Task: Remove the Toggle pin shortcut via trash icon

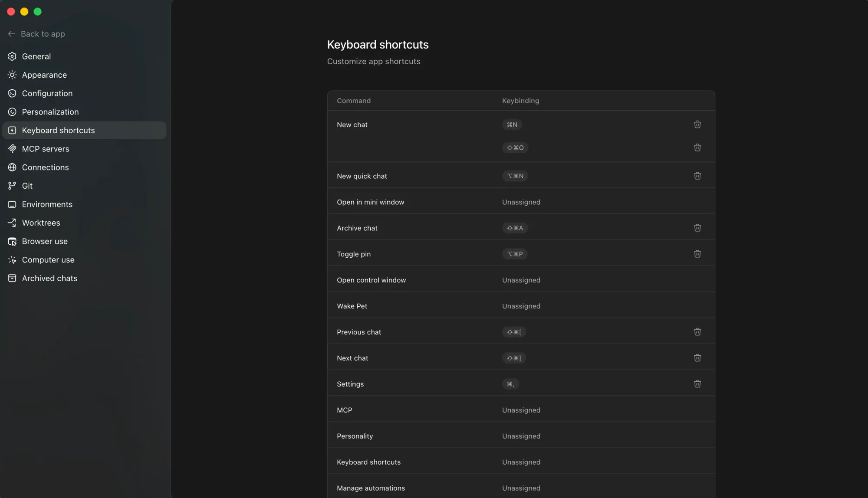Action: point(697,254)
